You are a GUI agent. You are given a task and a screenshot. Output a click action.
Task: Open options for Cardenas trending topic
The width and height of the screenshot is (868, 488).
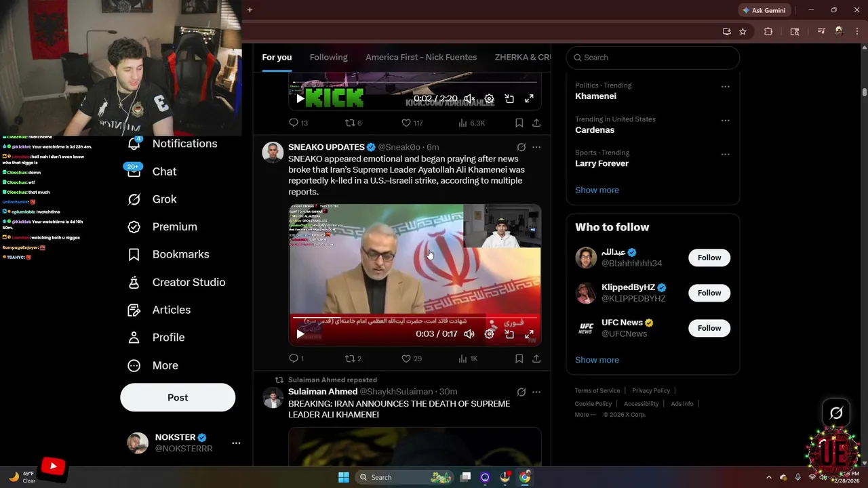coord(725,121)
